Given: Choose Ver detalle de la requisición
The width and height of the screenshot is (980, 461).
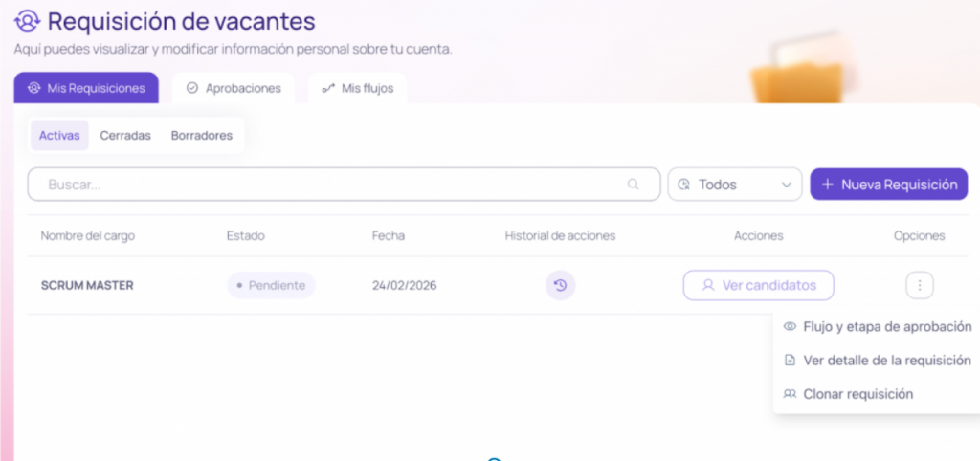Looking at the screenshot, I should (x=886, y=361).
